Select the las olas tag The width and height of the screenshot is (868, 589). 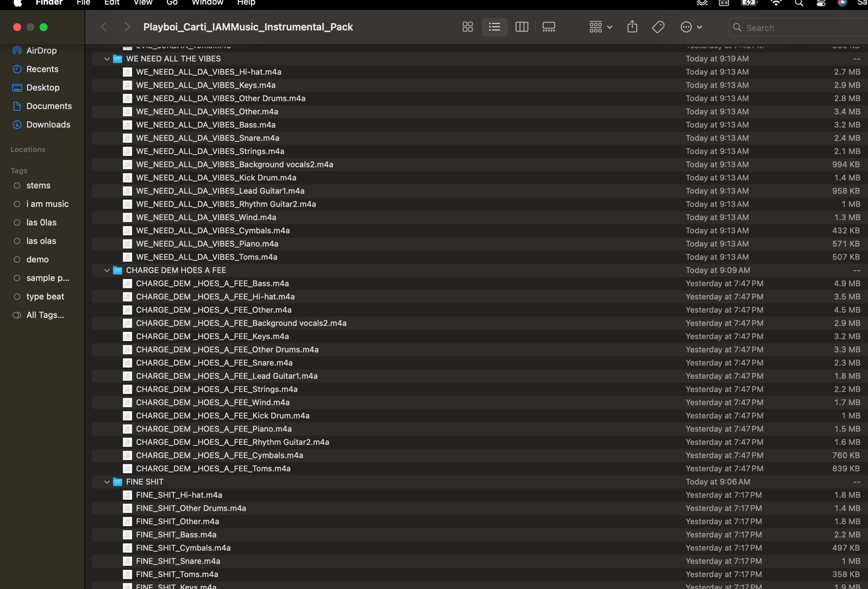point(42,241)
